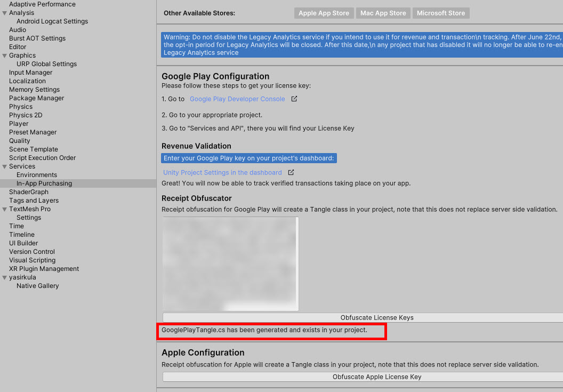
Task: Select Timeline settings
Action: click(22, 235)
